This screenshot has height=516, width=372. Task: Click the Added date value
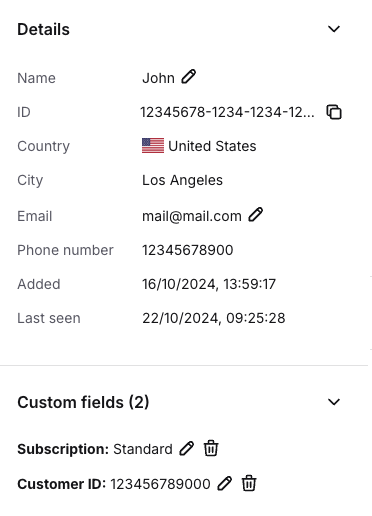click(209, 284)
